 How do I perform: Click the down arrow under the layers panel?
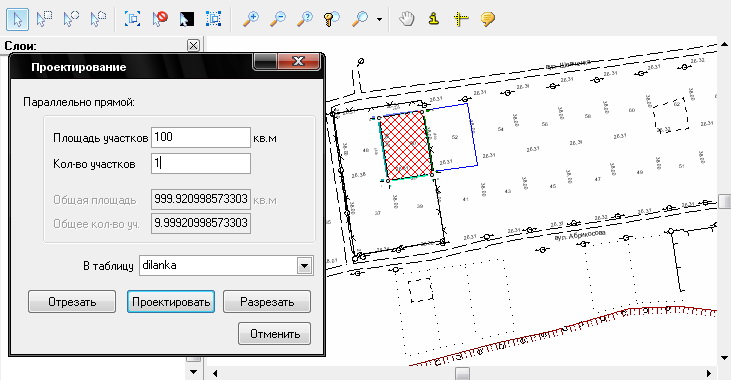click(193, 372)
